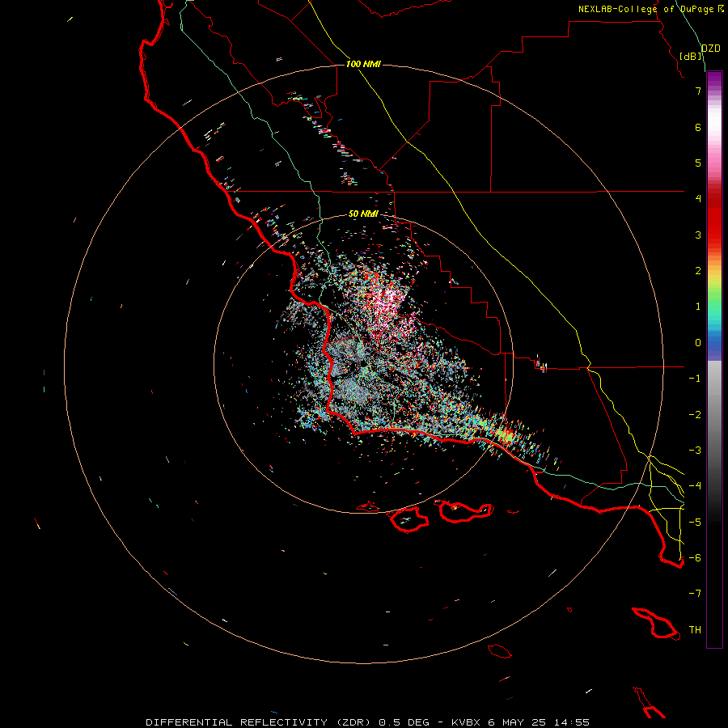This screenshot has height=728, width=728.
Task: Click the scale value -6
Action: [695, 558]
